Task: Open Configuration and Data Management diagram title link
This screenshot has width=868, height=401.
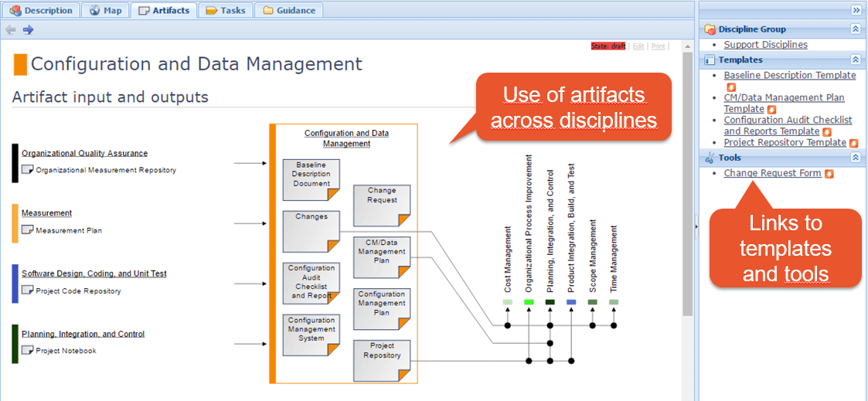Action: (x=346, y=138)
